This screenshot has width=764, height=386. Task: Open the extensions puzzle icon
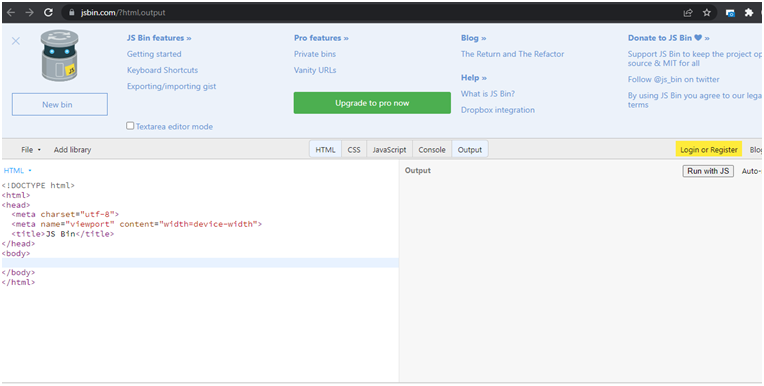tap(749, 13)
